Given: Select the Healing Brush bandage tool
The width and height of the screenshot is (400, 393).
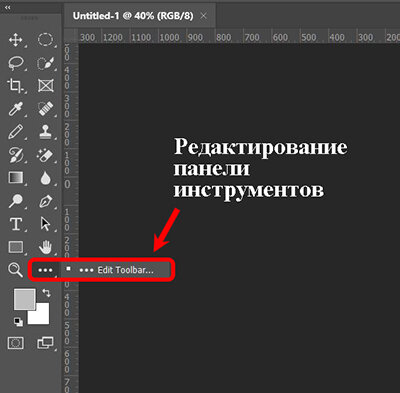Looking at the screenshot, I should 45,109.
